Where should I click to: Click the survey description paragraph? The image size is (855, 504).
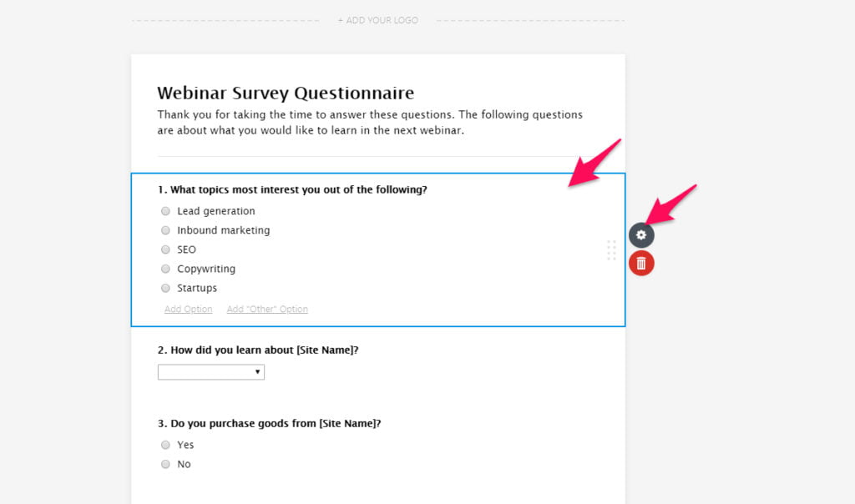pos(370,122)
